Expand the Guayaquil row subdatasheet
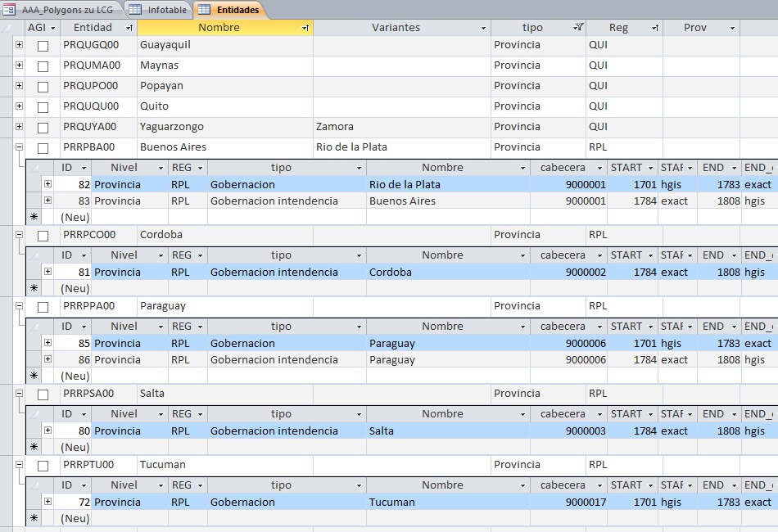Viewport: 778px width, 532px height. (x=19, y=45)
